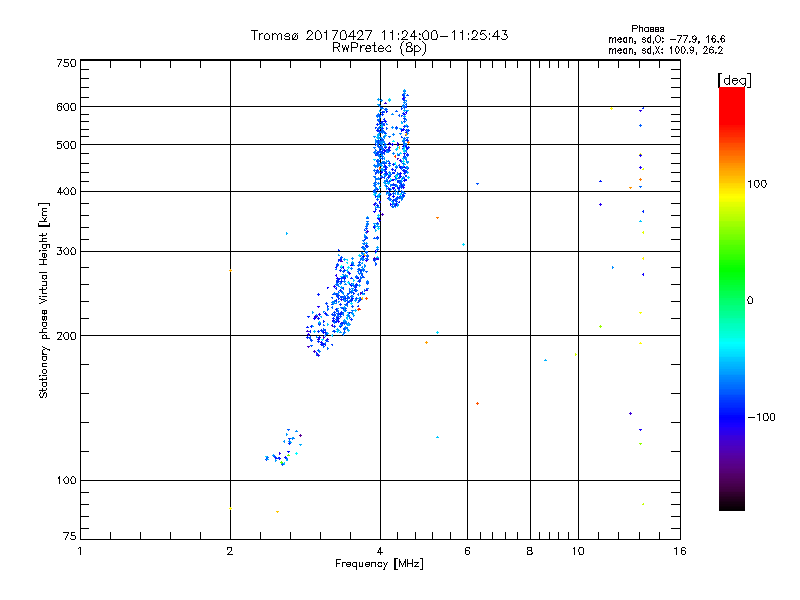Click the 'Frequency [MHz]' axis title
800x600 pixels.
[x=379, y=564]
